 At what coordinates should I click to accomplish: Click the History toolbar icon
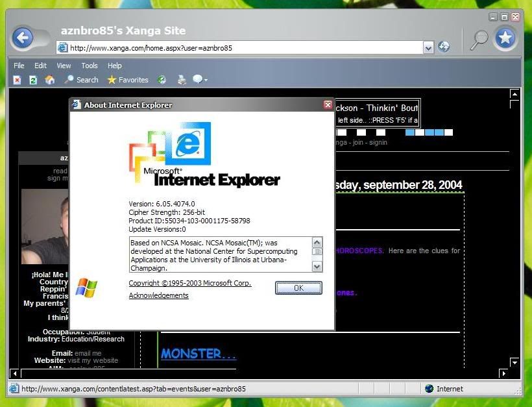click(162, 80)
